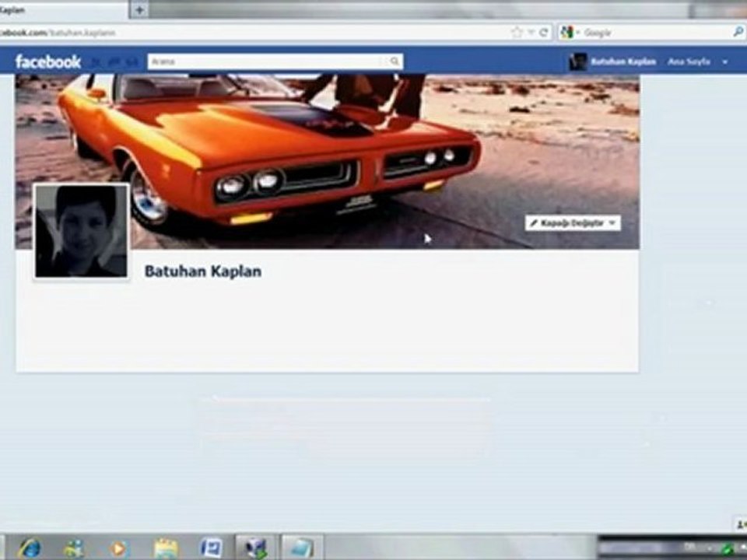This screenshot has width=747, height=560.
Task: Click the Facebook logo
Action: tap(47, 61)
